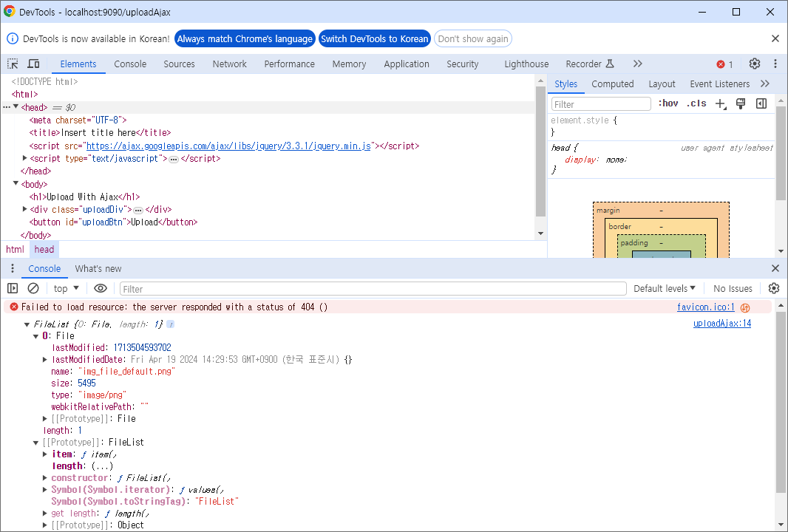Toggle the device toolbar icon
This screenshot has height=532, width=788.
(33, 64)
